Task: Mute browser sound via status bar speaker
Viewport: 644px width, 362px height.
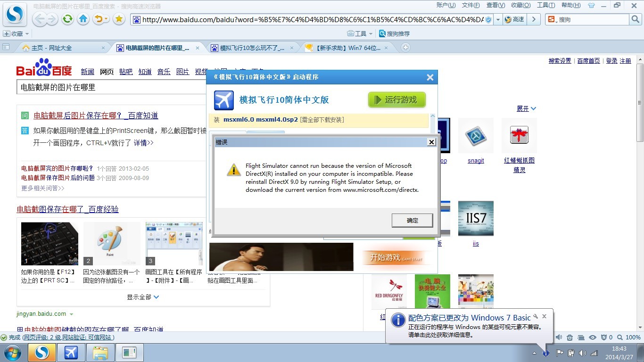Action: [x=559, y=337]
